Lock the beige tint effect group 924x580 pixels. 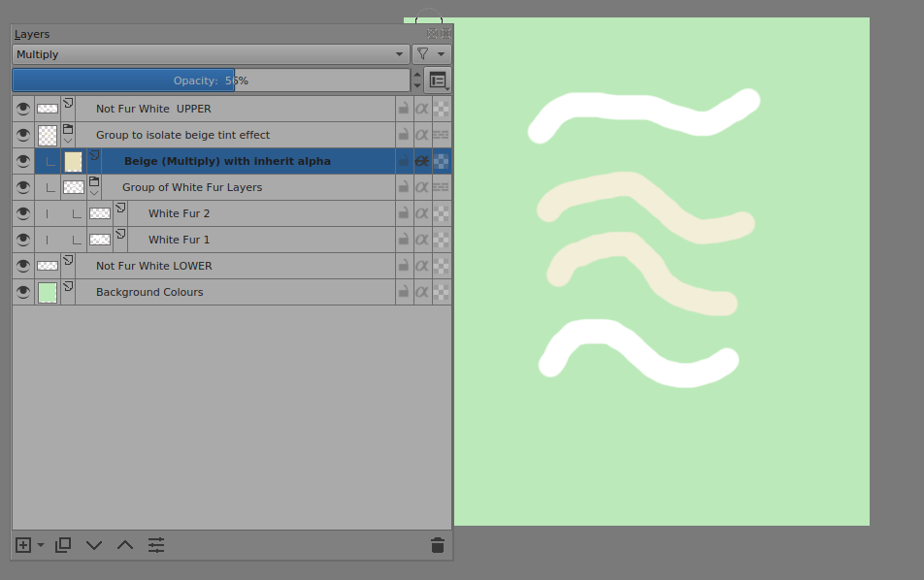(x=404, y=135)
